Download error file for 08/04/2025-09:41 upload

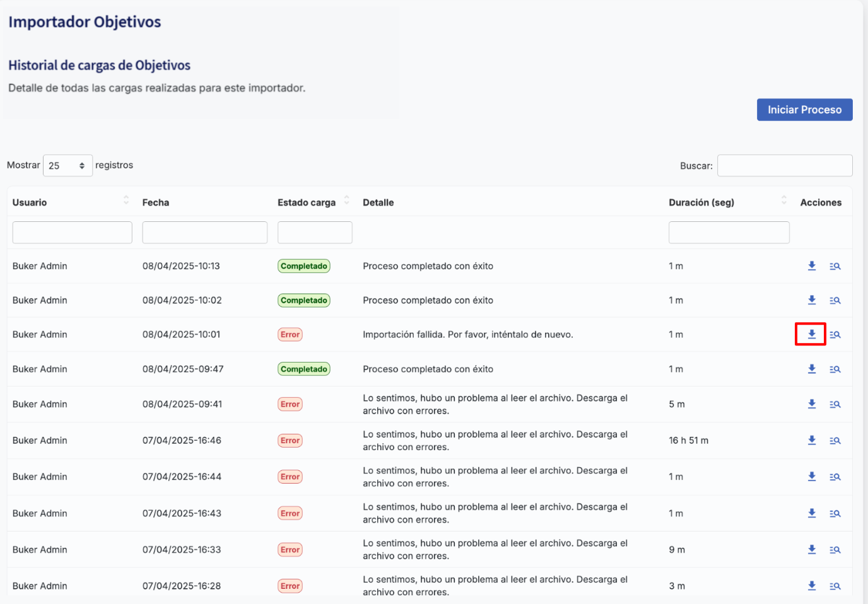coord(812,404)
